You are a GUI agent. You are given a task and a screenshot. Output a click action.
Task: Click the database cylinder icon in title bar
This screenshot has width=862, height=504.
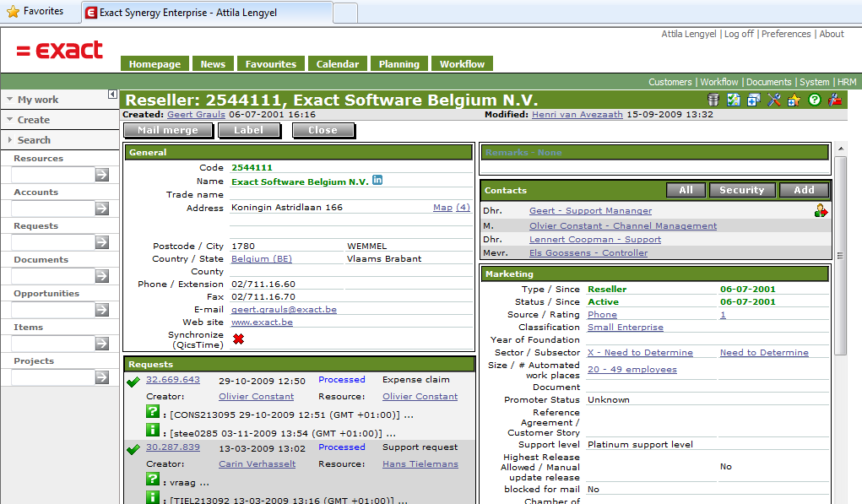(x=713, y=100)
